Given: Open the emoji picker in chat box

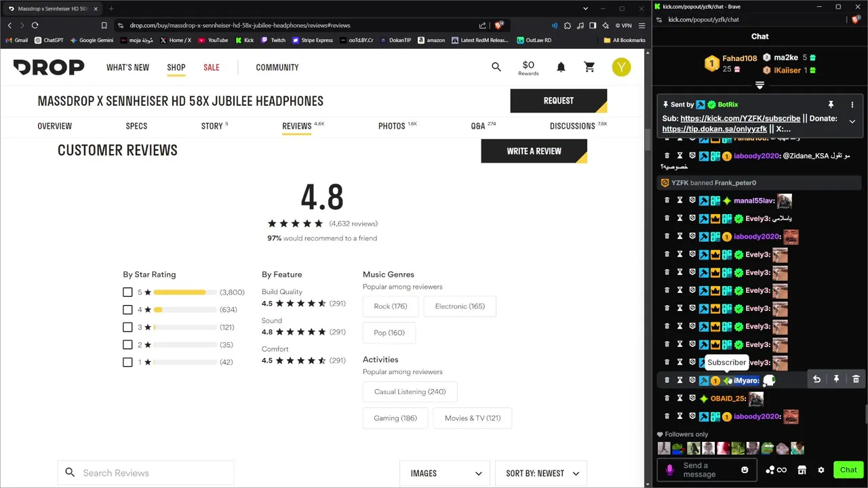Looking at the screenshot, I should (745, 470).
